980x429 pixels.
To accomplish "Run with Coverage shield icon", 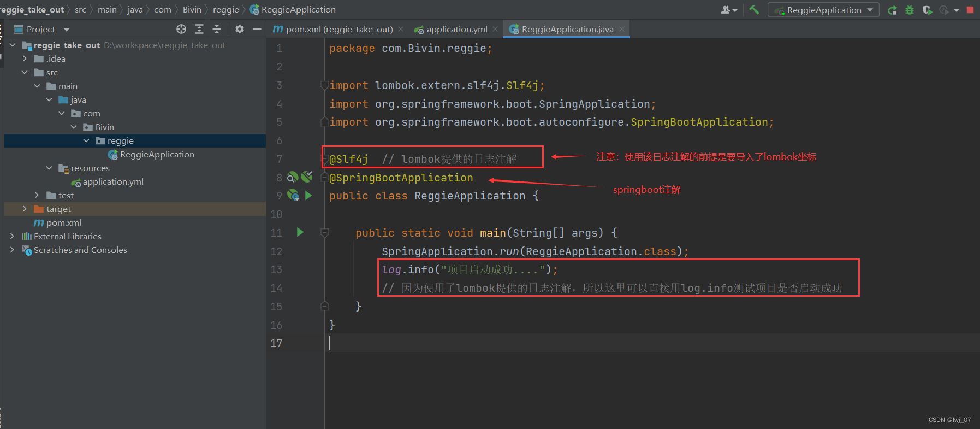I will click(x=927, y=10).
